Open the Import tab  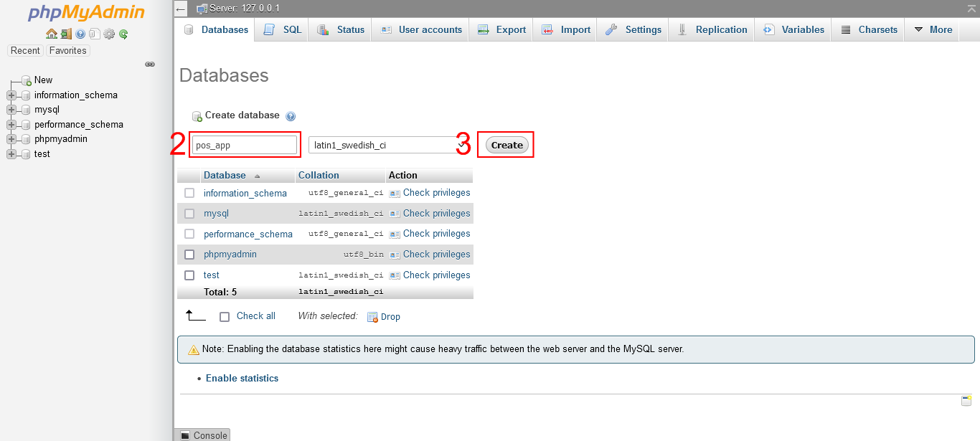pos(566,30)
